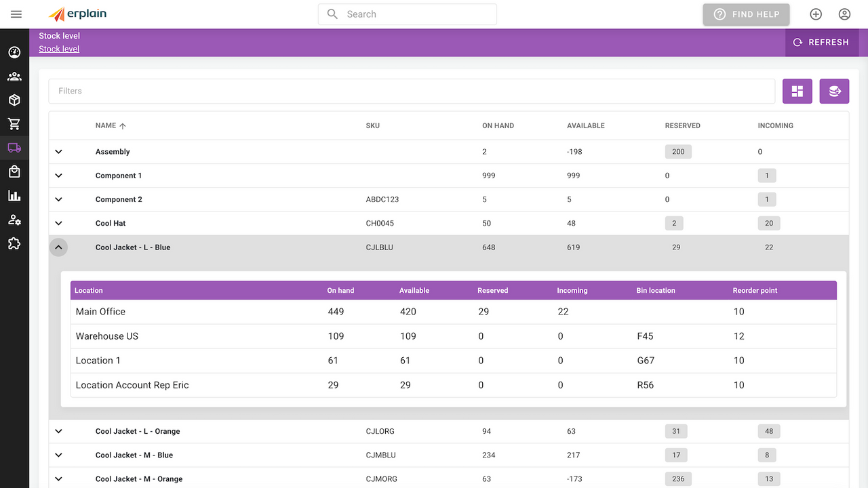
Task: Click the erplain logo
Action: [77, 14]
